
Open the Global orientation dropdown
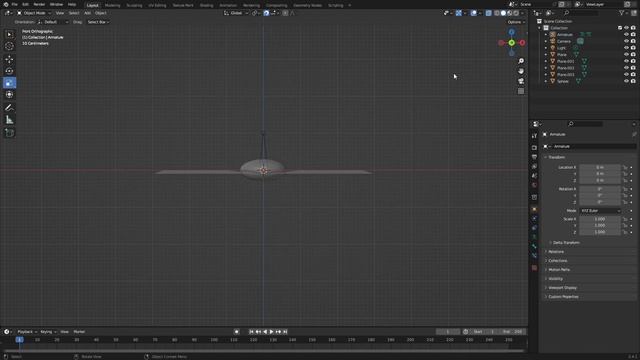point(236,13)
